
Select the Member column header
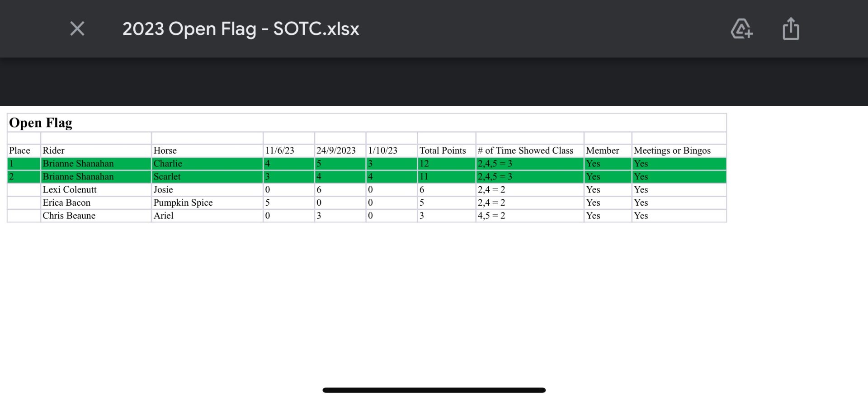(603, 151)
